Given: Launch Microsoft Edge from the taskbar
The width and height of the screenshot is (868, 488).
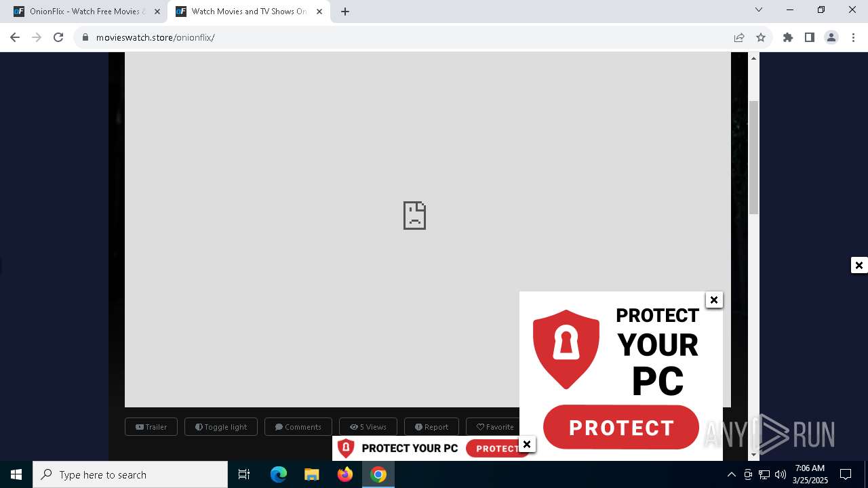Looking at the screenshot, I should coord(279,474).
